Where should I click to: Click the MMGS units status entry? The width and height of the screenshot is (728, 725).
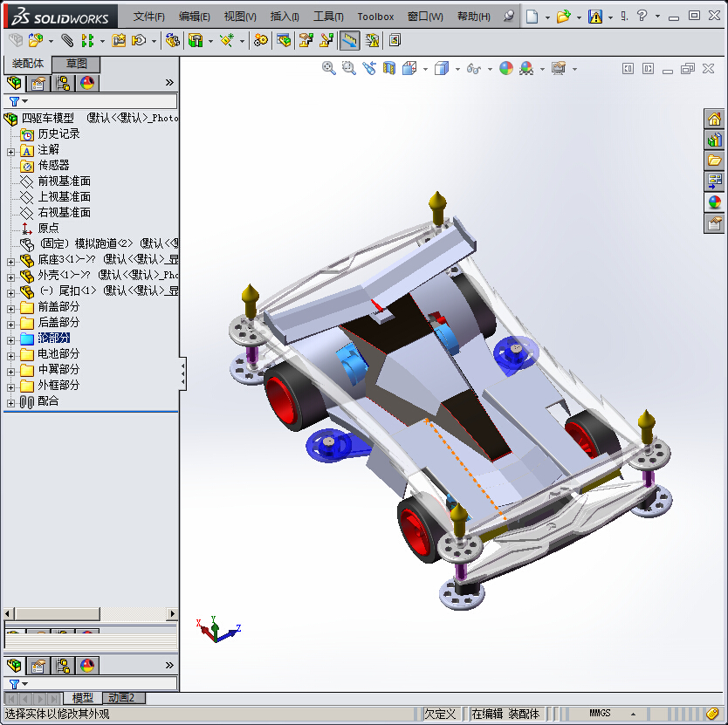pyautogui.click(x=600, y=713)
